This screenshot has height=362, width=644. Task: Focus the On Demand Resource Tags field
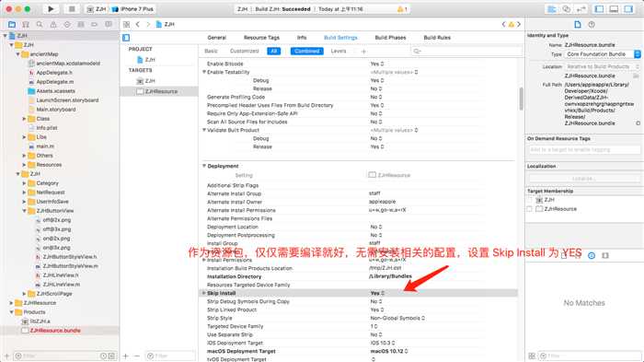point(584,150)
